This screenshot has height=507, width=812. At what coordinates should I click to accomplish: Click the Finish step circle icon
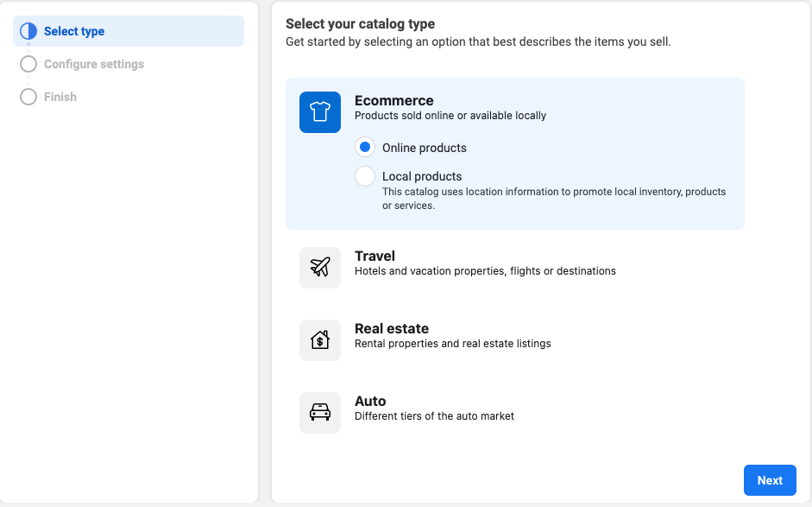(28, 97)
